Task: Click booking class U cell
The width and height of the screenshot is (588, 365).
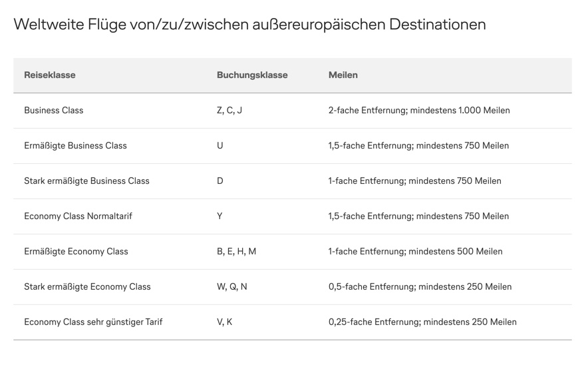Action: [220, 146]
